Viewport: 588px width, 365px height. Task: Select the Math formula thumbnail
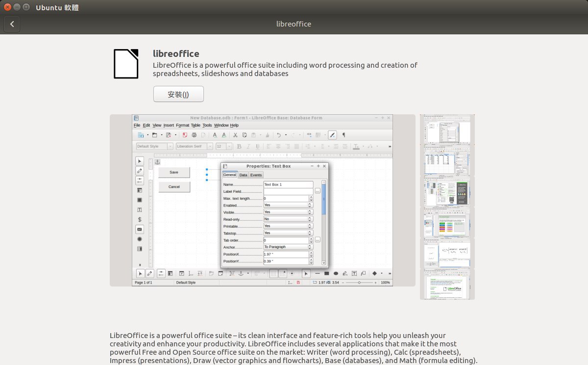coord(447,253)
